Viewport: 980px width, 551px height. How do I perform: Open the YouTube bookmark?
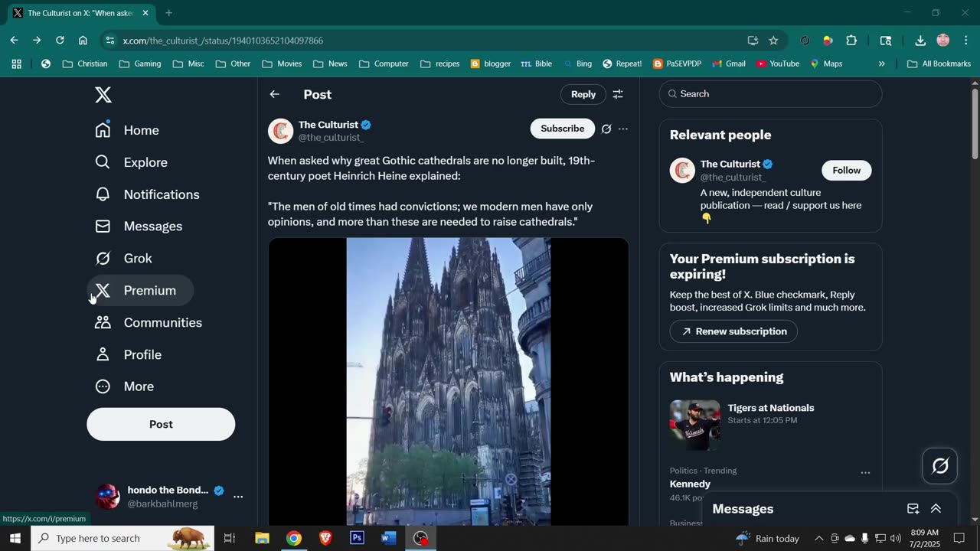coord(777,64)
